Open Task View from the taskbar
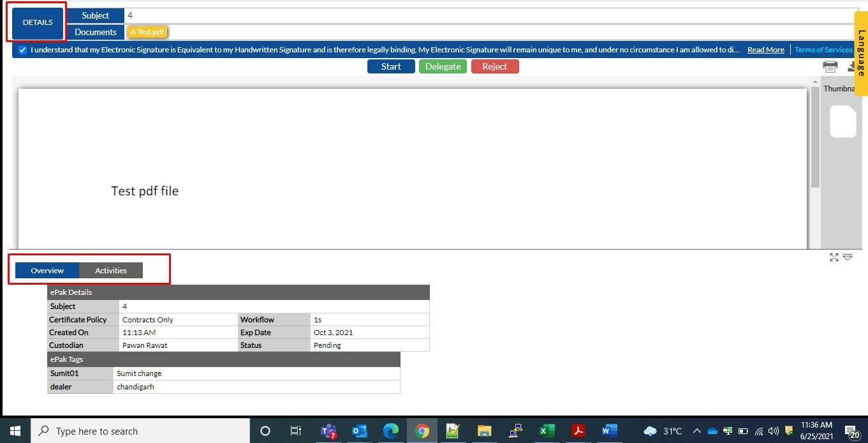This screenshot has height=443, width=868. (296, 431)
